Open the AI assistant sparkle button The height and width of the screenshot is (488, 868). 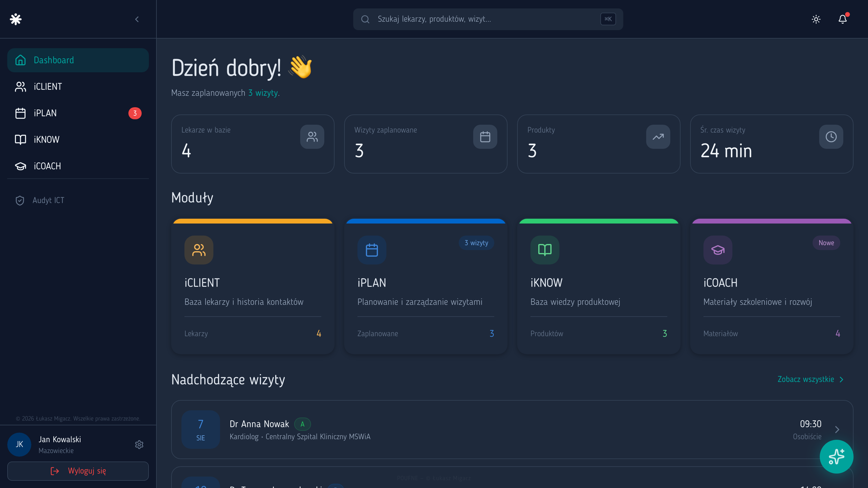836,457
